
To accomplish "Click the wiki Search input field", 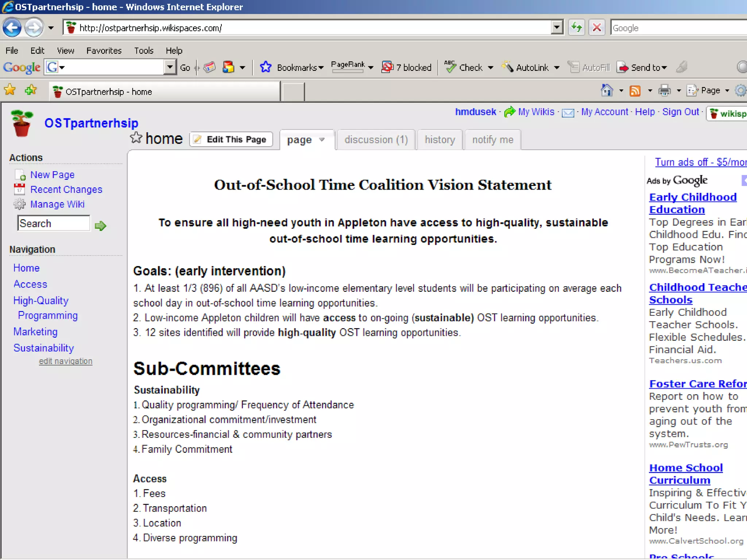I will [53, 223].
